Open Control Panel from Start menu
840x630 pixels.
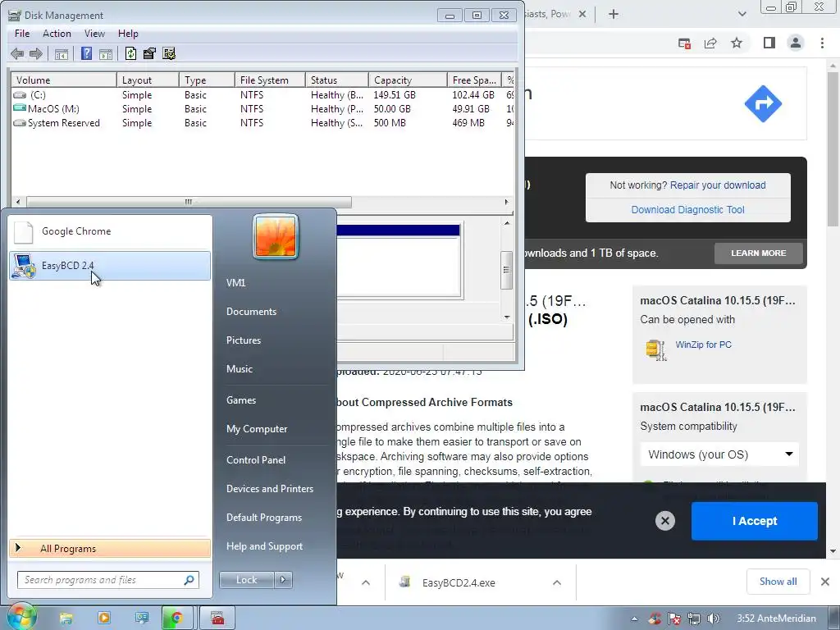pos(256,460)
